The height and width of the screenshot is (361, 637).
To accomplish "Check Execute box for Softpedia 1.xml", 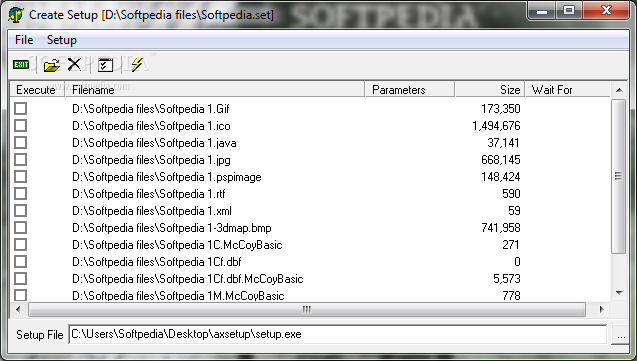I will click(21, 211).
